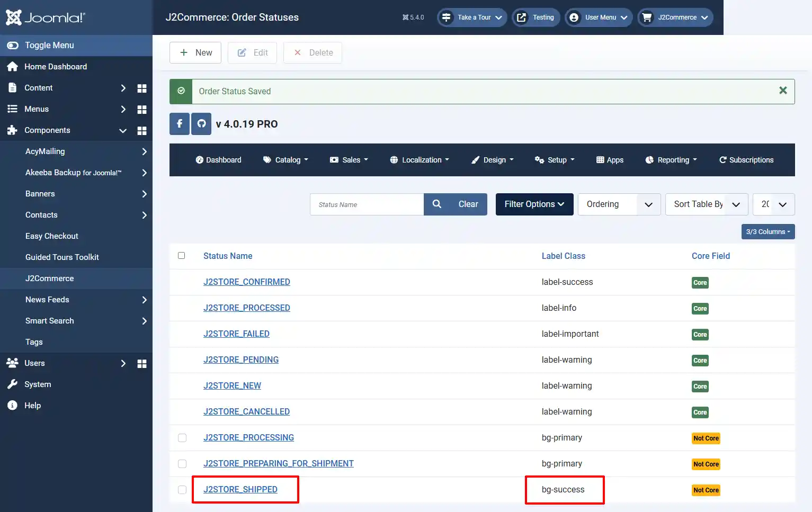Open Guided Tours Toolkit in sidebar

(62, 257)
